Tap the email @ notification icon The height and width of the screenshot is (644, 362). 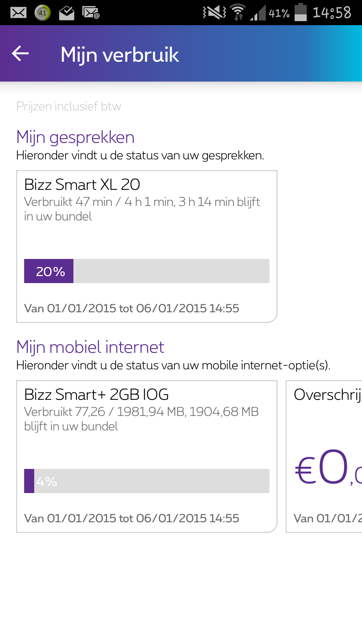coord(91,13)
